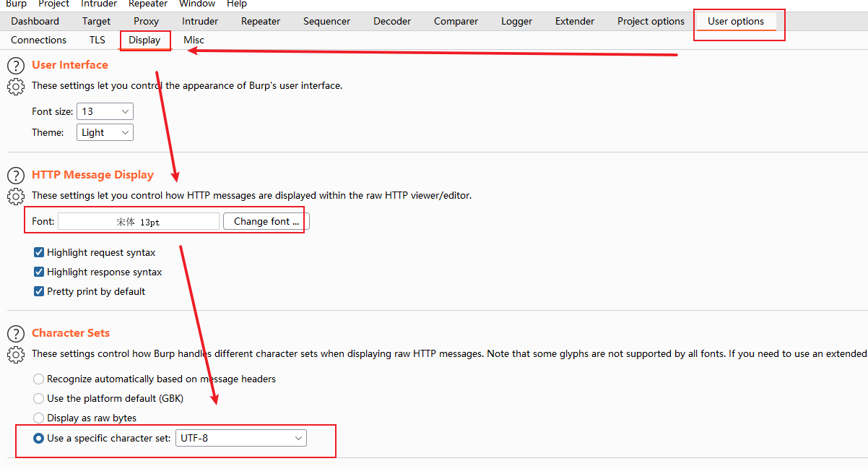Switch to the Repeater tab
The image size is (868, 469).
click(x=261, y=21)
